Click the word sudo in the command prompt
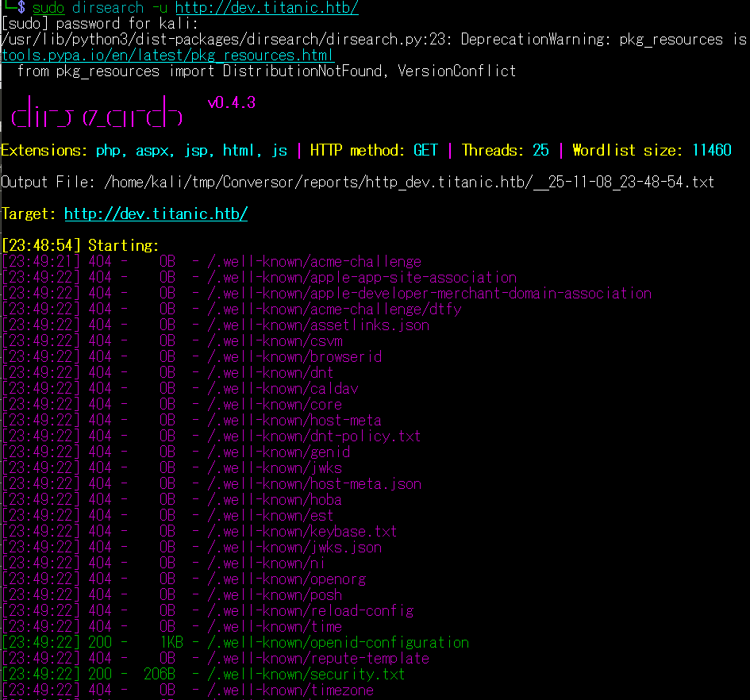750x700 pixels. (48, 8)
